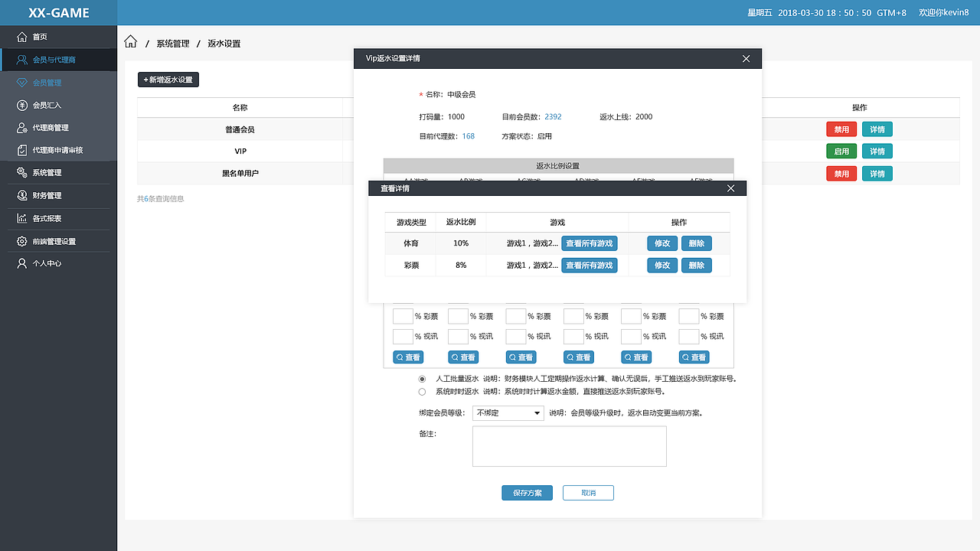The height and width of the screenshot is (551, 980).
Task: Focus the 备注 text area
Action: tap(570, 446)
